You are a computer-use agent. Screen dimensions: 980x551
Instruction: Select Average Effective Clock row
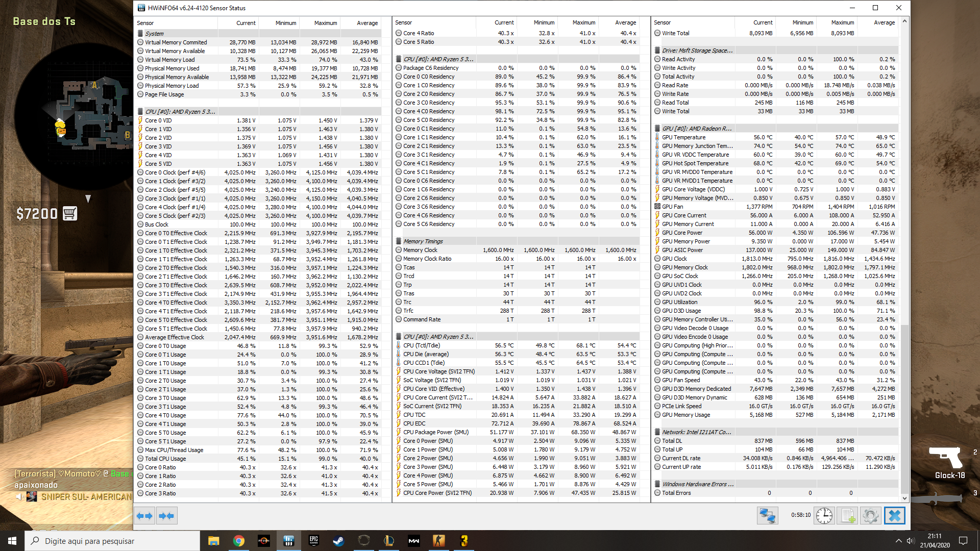[x=258, y=337]
